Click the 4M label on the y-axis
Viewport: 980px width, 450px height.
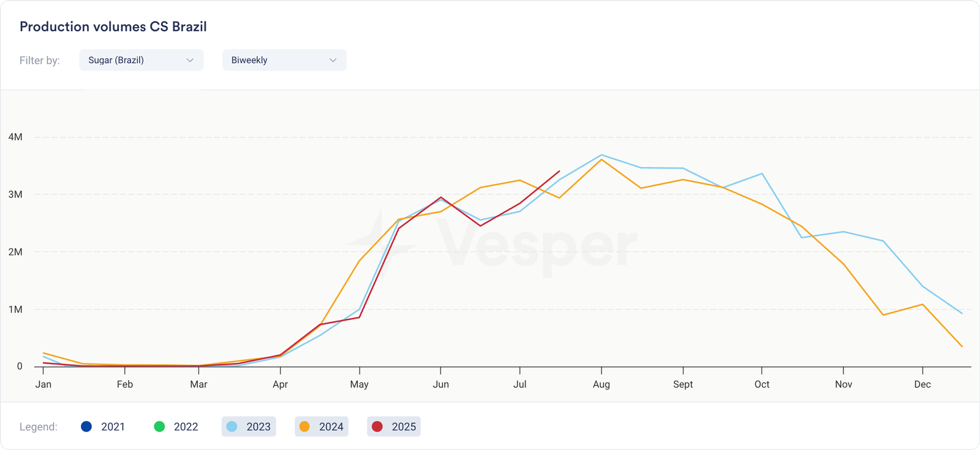click(x=15, y=137)
